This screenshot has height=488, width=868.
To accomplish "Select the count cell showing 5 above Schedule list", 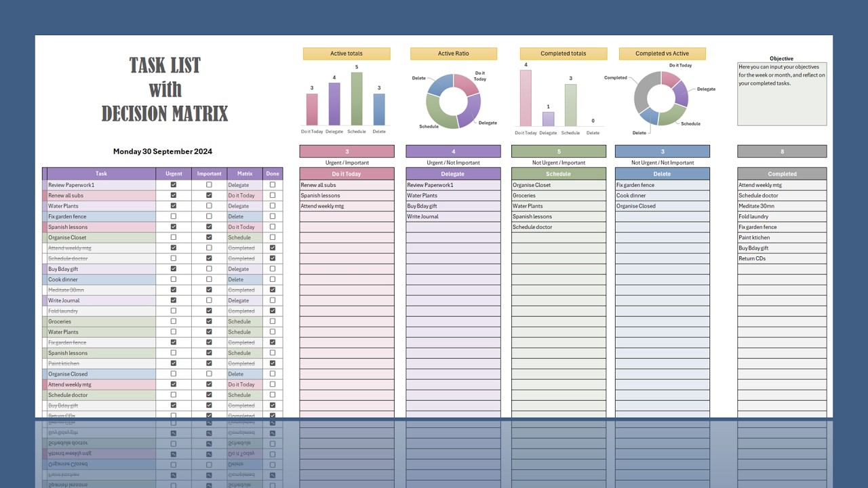I will click(558, 151).
